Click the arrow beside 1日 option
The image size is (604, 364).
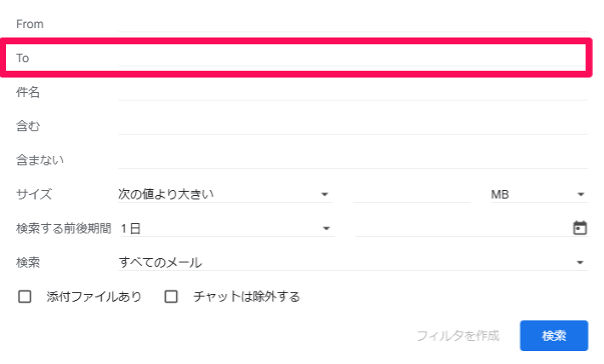coord(326,228)
